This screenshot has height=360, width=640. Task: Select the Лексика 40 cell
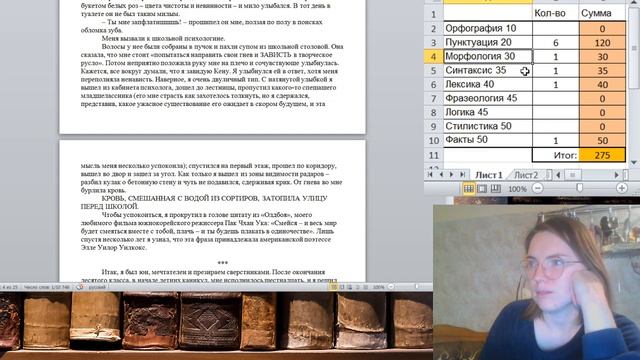[x=488, y=84]
